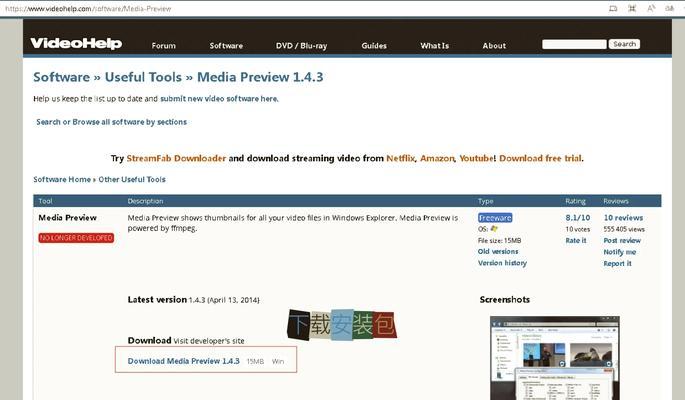685x400 pixels.
Task: Click the Description column header
Action: pyautogui.click(x=145, y=201)
